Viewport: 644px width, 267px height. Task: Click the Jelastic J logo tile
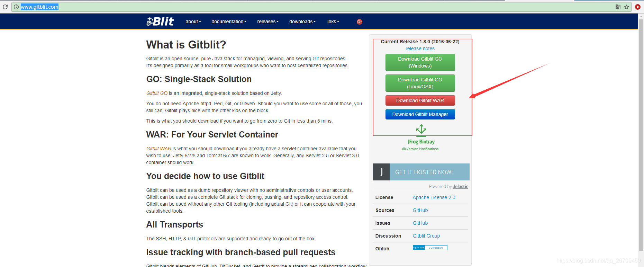[x=381, y=172]
